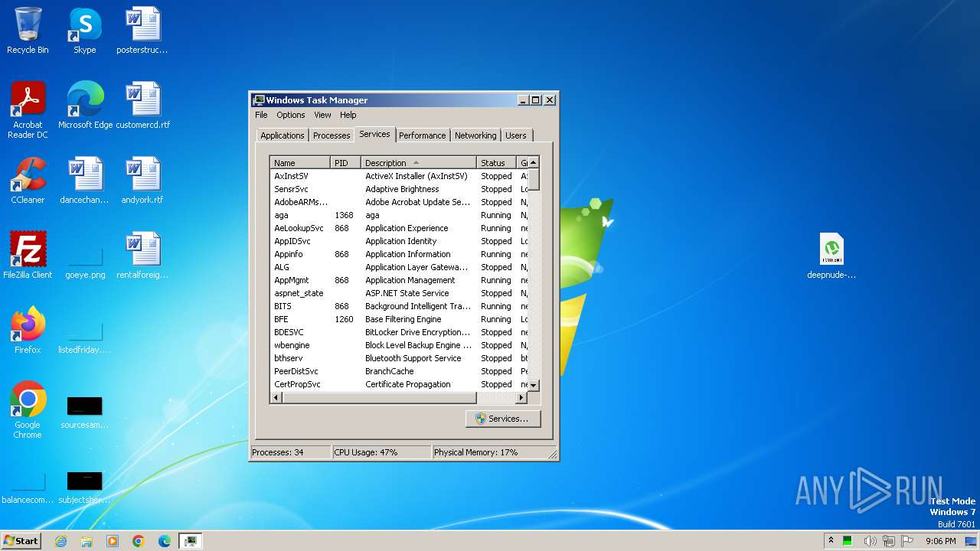Image resolution: width=980 pixels, height=551 pixels.
Task: Click the network tray icon
Action: point(887,541)
